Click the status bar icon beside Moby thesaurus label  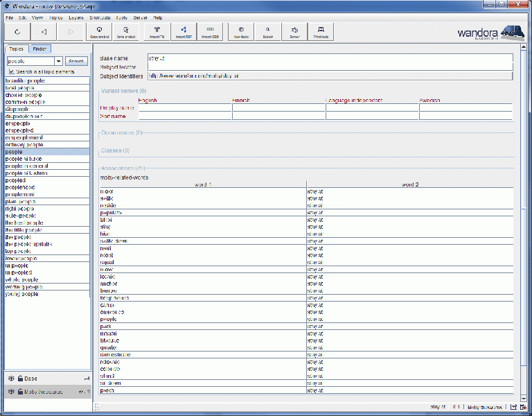click(513, 407)
